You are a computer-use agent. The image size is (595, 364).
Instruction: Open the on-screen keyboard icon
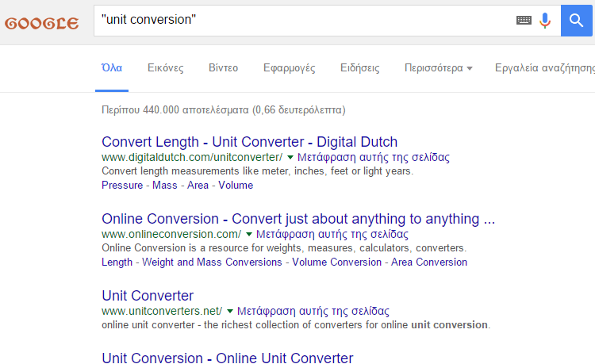pos(524,20)
